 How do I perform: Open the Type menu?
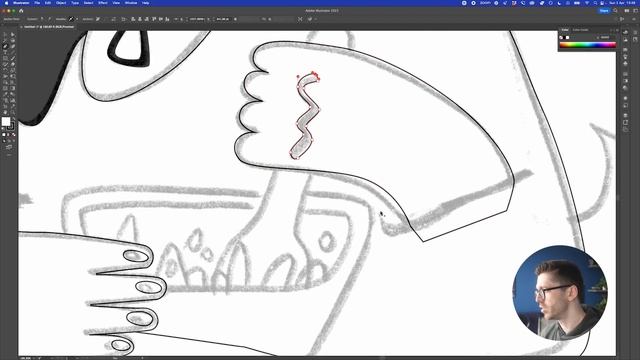(x=75, y=3)
